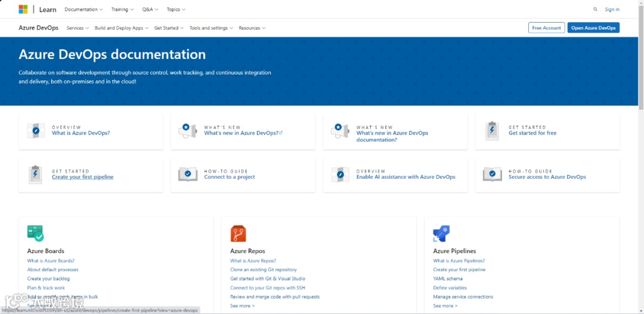Image resolution: width=644 pixels, height=314 pixels.
Task: Open 'What is Azure Boards?' link
Action: coord(51,260)
